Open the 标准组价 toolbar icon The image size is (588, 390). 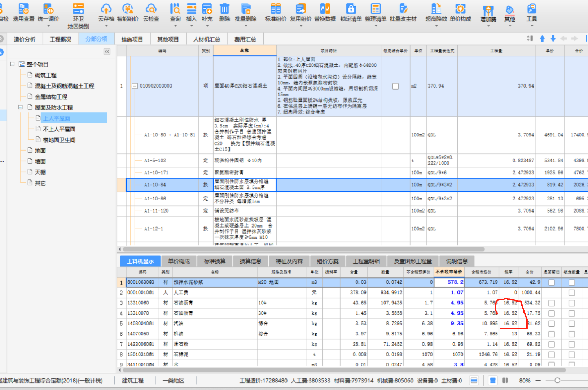[276, 12]
